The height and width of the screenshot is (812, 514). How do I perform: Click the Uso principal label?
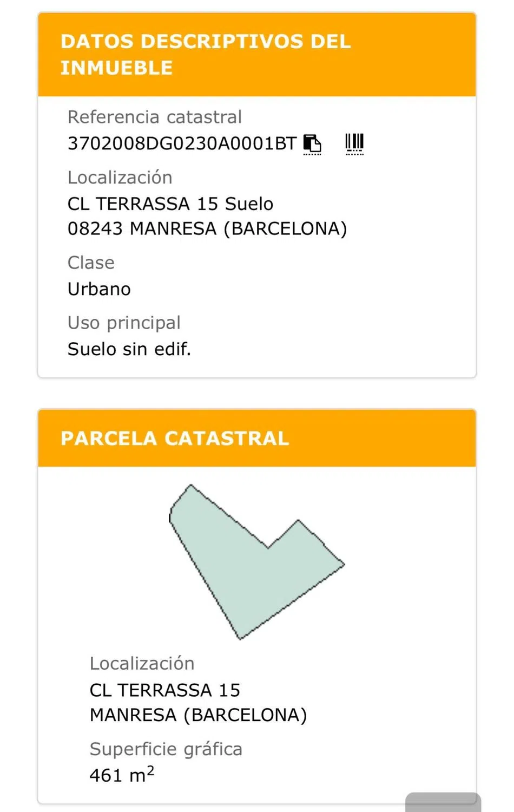click(124, 323)
